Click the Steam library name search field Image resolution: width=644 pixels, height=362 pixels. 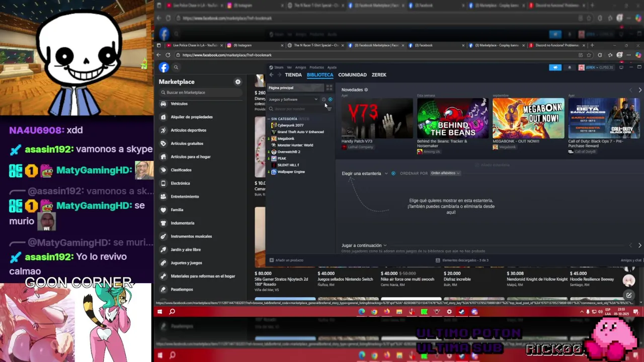click(x=297, y=109)
